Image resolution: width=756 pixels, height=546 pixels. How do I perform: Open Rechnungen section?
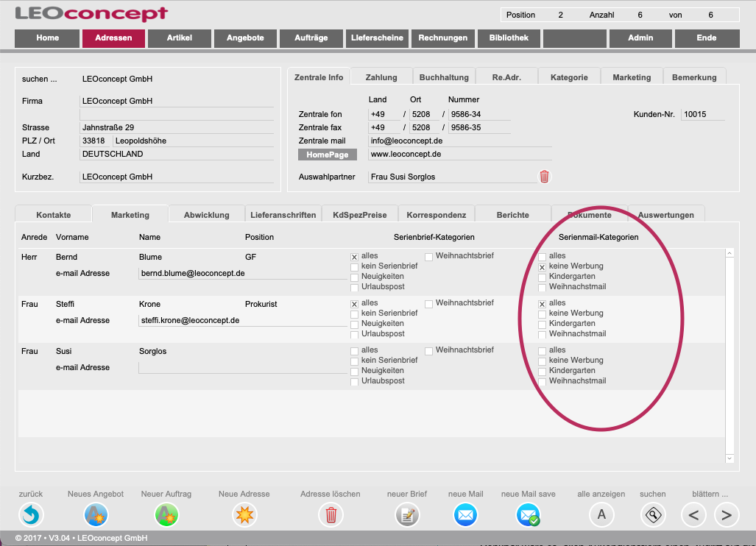coord(443,38)
